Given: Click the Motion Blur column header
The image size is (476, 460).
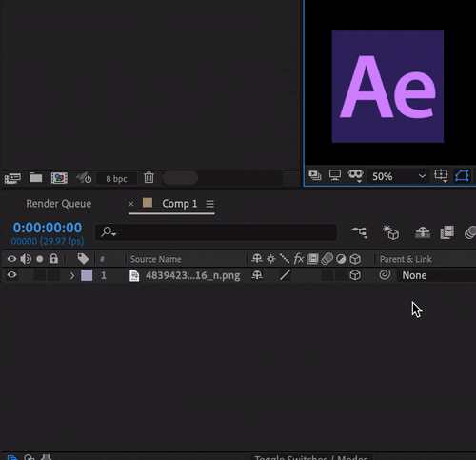Looking at the screenshot, I should (x=327, y=259).
